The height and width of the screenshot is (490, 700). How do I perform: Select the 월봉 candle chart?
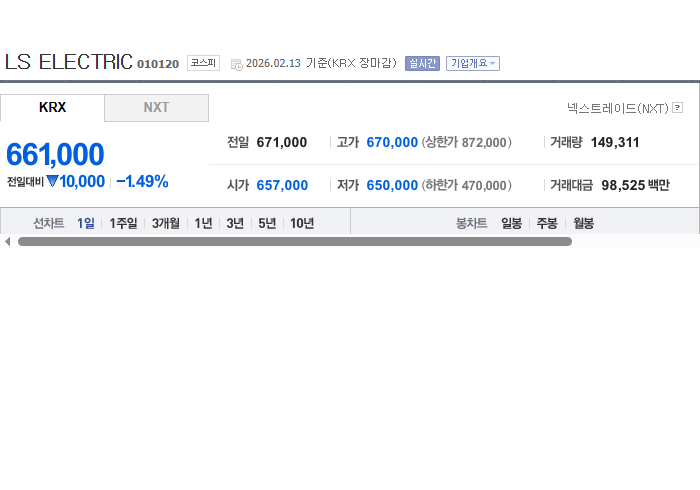point(583,223)
